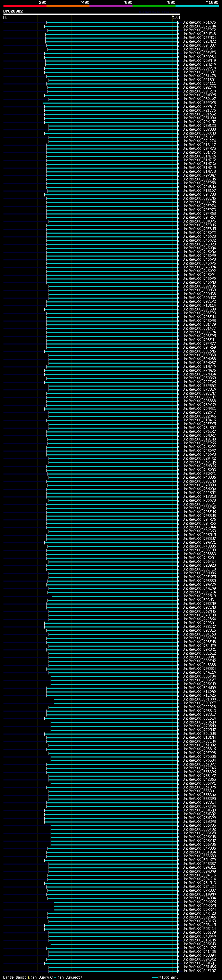Viewport: 222px width, 980px height.
Task: Select UniRef100_P51090 label
Action: pyautogui.click(x=199, y=118)
